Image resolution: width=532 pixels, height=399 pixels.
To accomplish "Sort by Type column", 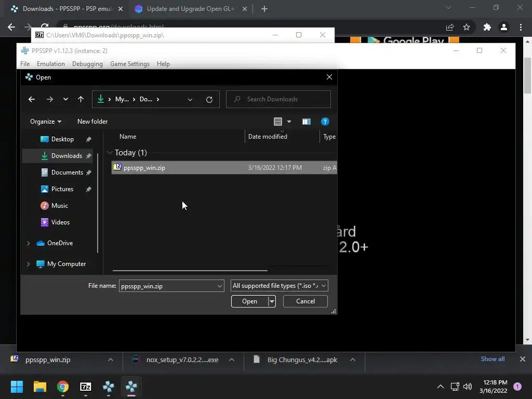I will [329, 137].
